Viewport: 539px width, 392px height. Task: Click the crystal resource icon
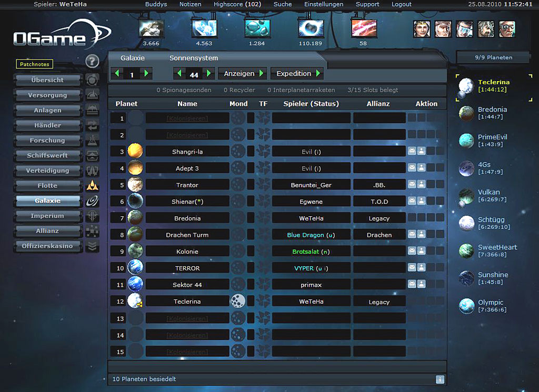point(204,28)
